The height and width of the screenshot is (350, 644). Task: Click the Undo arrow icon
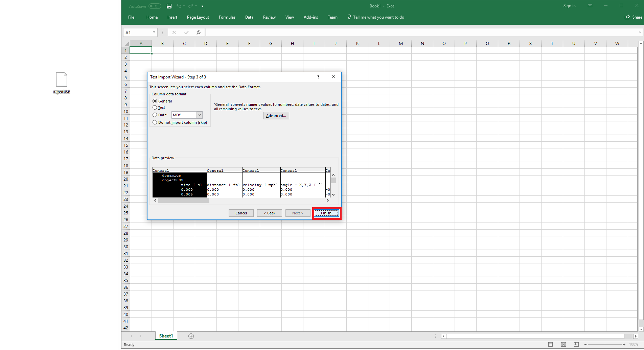pos(179,6)
